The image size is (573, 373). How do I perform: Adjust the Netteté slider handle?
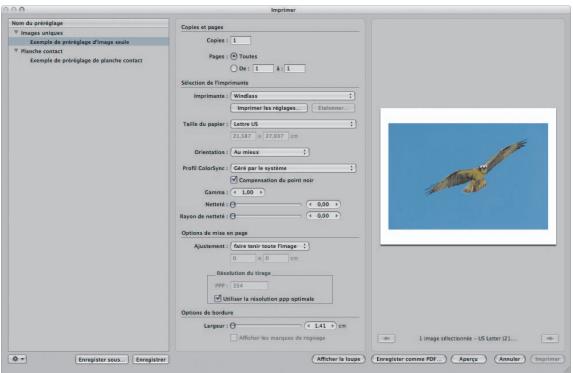[x=233, y=204]
